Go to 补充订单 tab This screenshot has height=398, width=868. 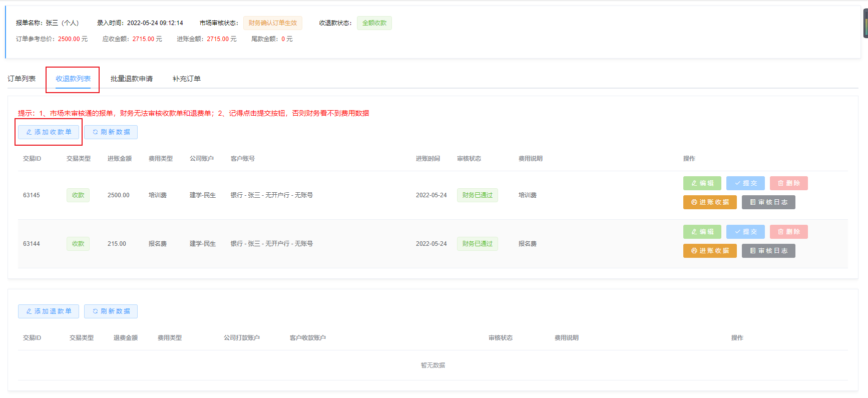pyautogui.click(x=186, y=79)
